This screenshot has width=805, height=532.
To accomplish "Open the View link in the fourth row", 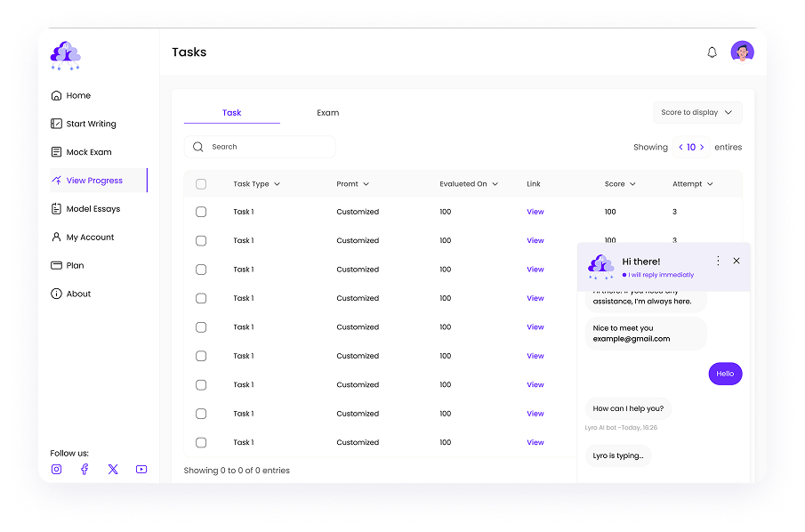I will pos(535,298).
